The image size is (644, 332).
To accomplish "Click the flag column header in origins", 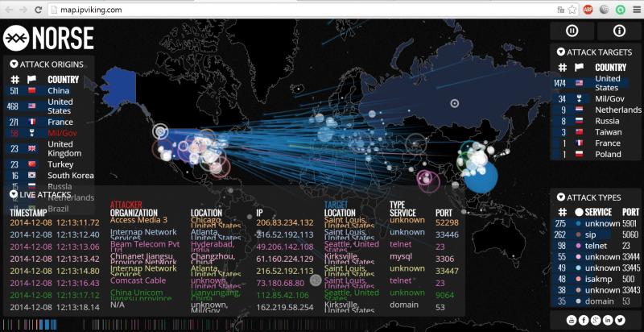I will tap(31, 79).
